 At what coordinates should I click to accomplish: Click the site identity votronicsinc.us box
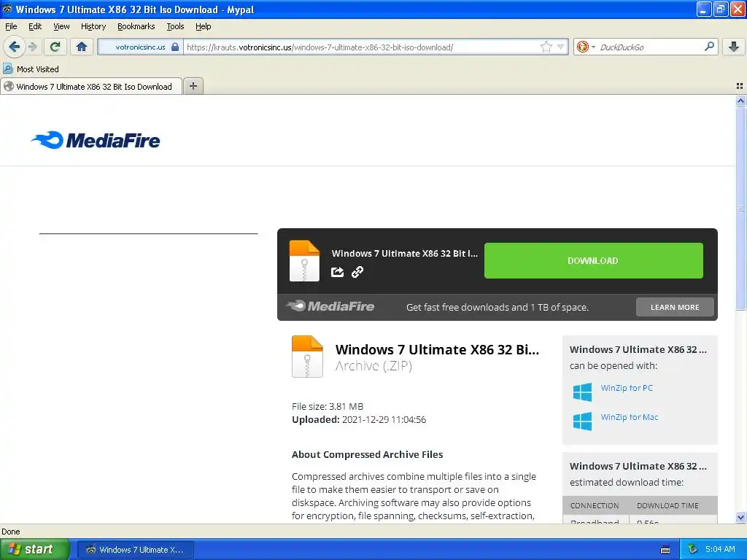click(x=141, y=47)
